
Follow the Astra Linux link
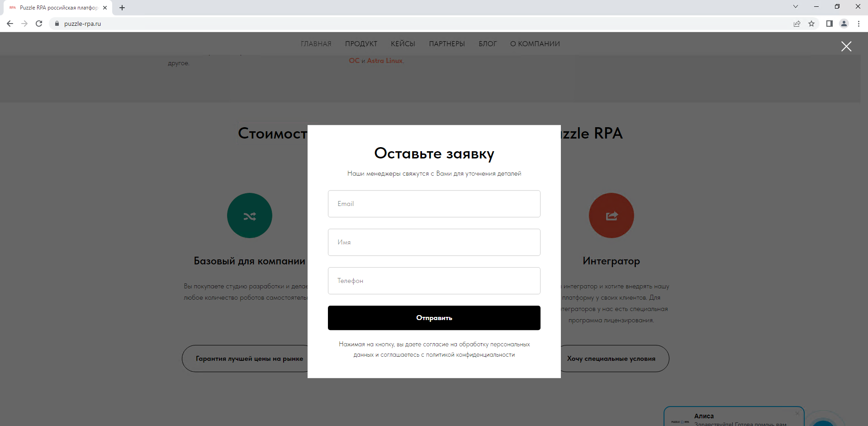point(385,61)
